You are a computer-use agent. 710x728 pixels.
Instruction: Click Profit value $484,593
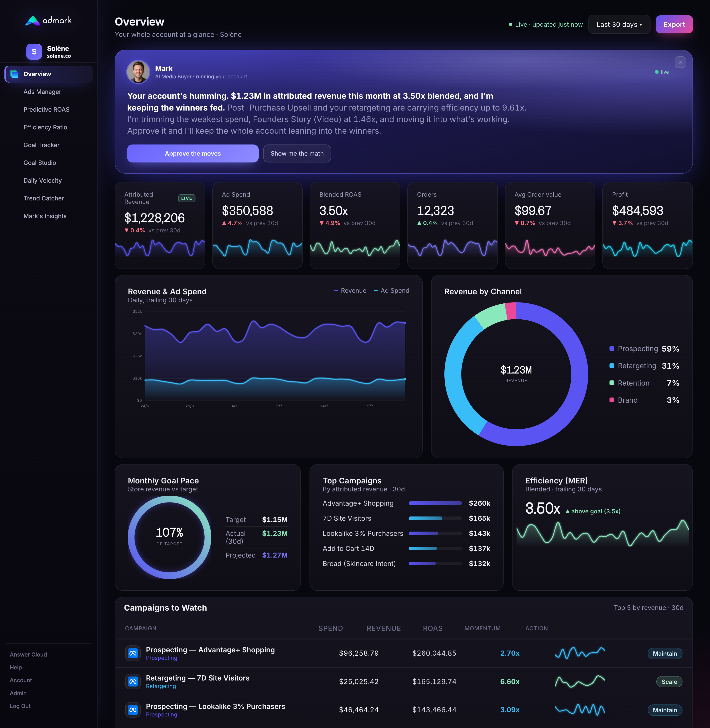coord(637,211)
